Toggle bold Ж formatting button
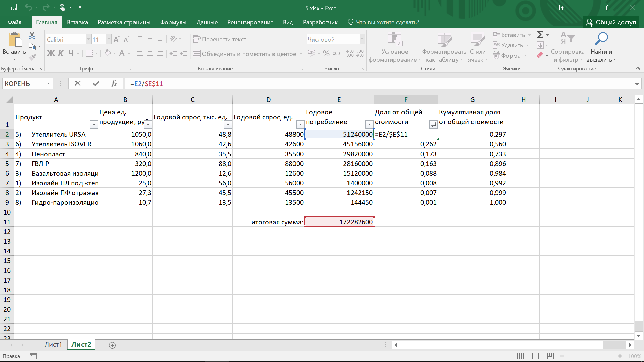The width and height of the screenshot is (644, 362). click(x=51, y=53)
